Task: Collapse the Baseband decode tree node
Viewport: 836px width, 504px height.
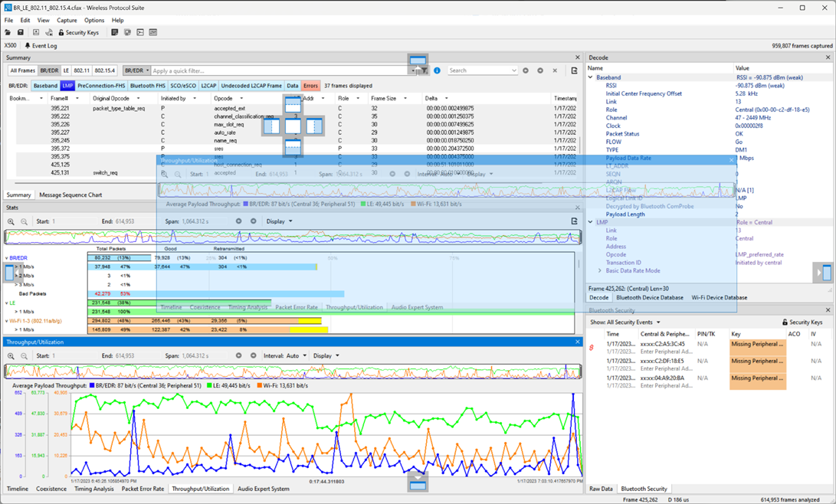Action: point(590,78)
